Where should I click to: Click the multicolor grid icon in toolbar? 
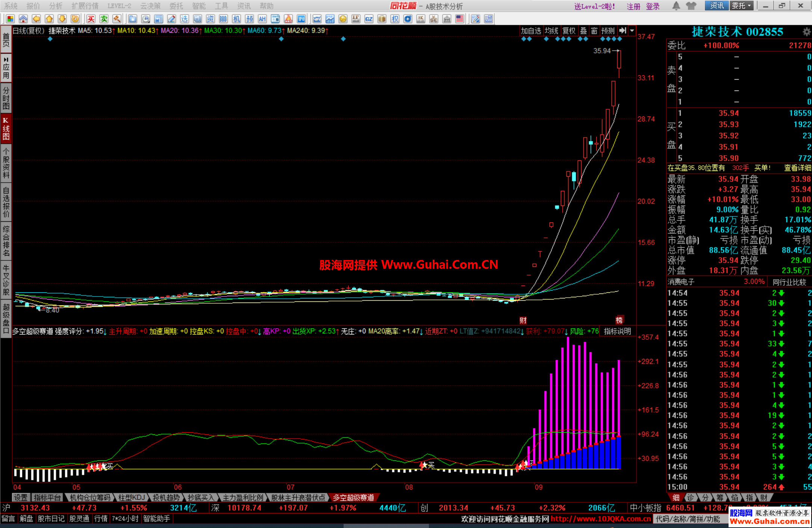10,19
